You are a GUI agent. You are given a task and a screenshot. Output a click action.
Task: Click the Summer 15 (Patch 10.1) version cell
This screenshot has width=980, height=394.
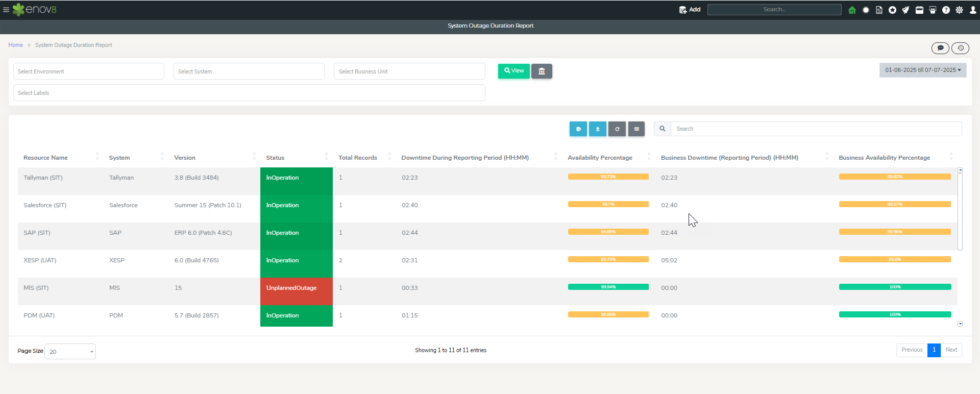click(x=208, y=205)
